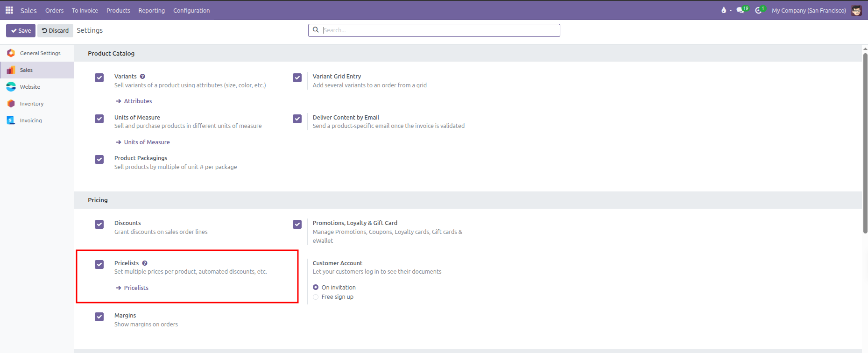
Task: Save the settings changes
Action: 21,30
